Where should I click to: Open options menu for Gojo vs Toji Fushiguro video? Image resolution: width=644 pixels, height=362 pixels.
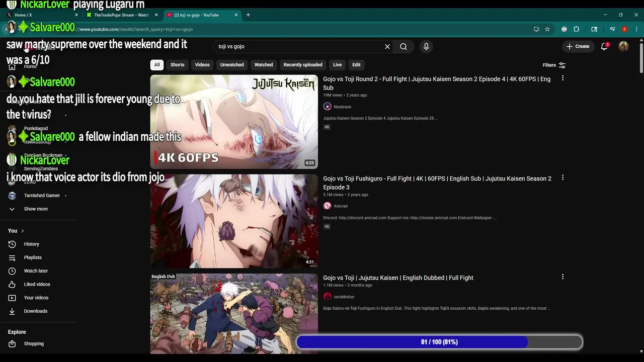tap(562, 178)
